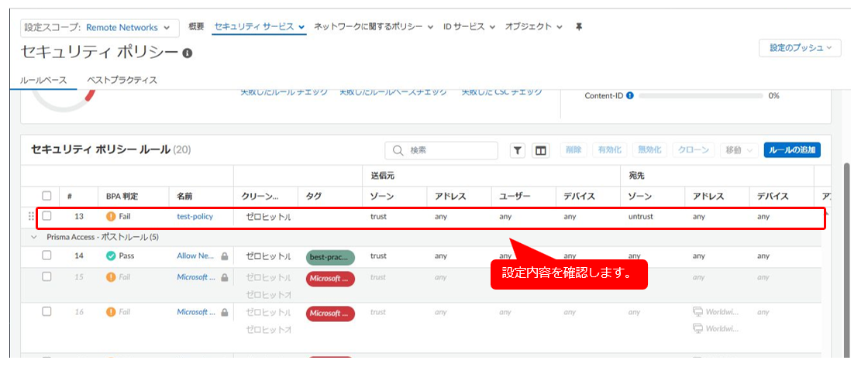Click the ルールの追加 button
This screenshot has height=367, width=868.
point(791,150)
